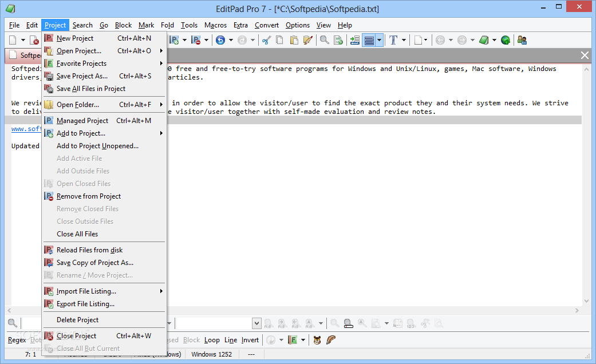This screenshot has width=596, height=364.
Task: Click the highlighted blue lines toolbar icon
Action: 369,40
